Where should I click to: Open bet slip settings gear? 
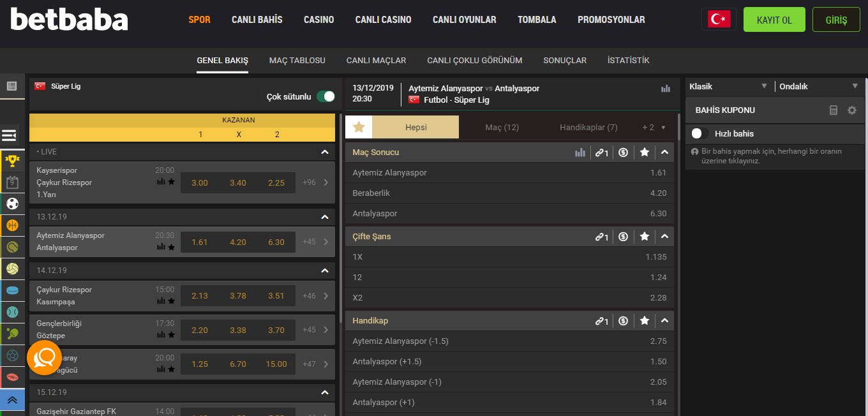[x=852, y=110]
